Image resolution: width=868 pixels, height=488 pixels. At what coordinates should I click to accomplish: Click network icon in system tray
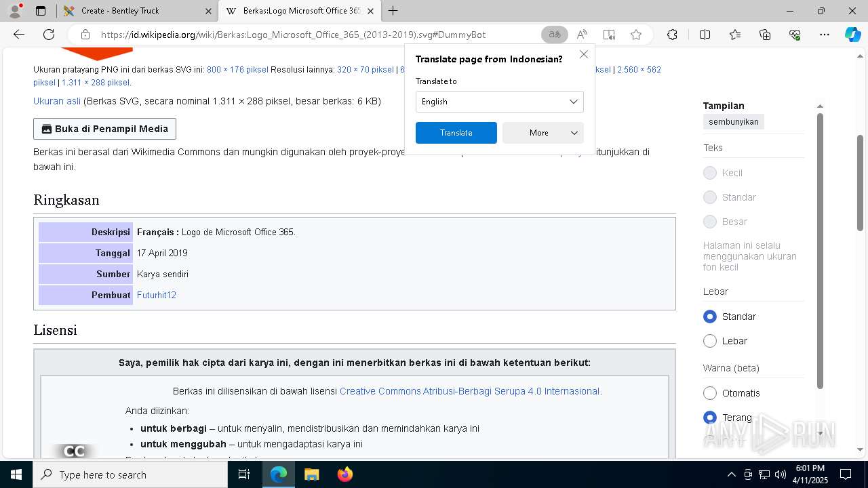click(764, 474)
